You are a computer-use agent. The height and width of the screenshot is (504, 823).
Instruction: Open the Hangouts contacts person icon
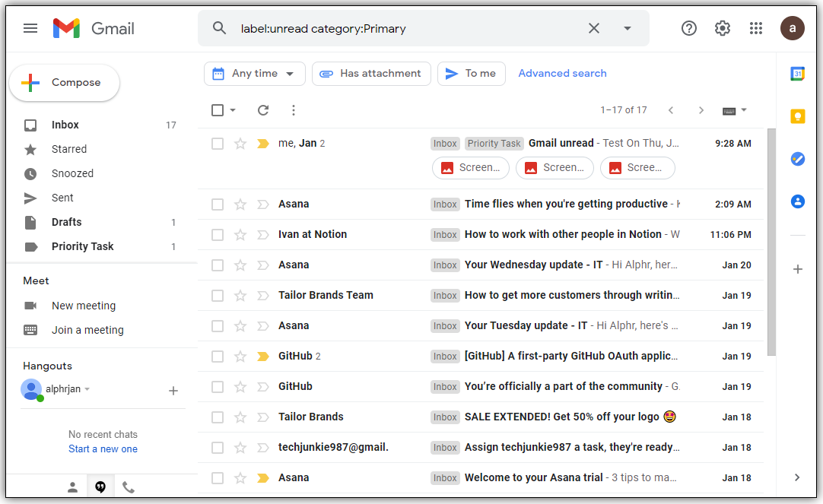72,487
